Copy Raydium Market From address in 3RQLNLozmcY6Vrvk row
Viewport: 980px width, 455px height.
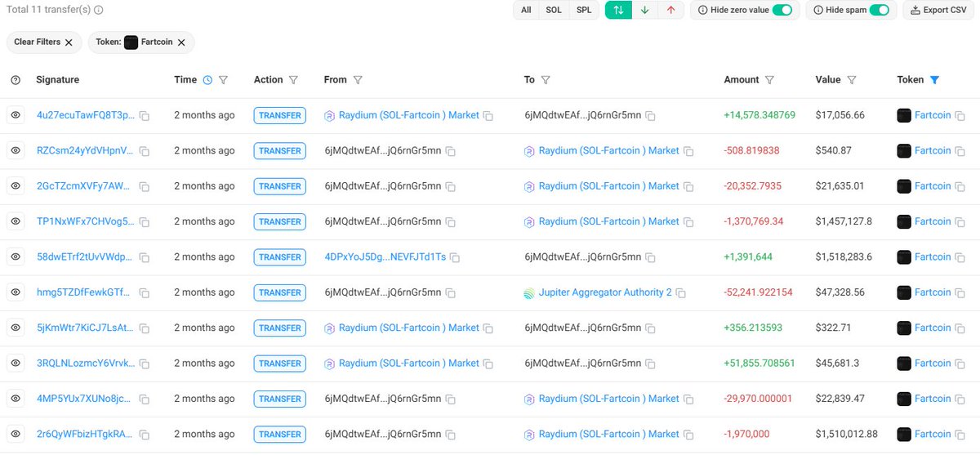coord(488,364)
